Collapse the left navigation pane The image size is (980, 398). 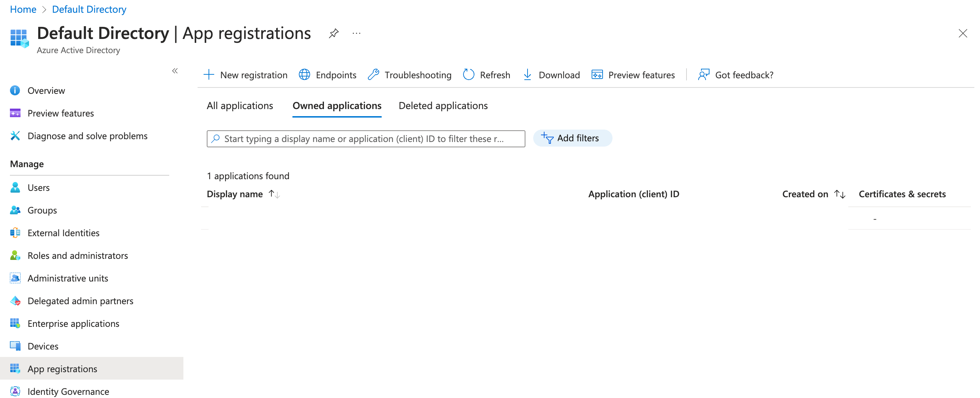(x=175, y=71)
